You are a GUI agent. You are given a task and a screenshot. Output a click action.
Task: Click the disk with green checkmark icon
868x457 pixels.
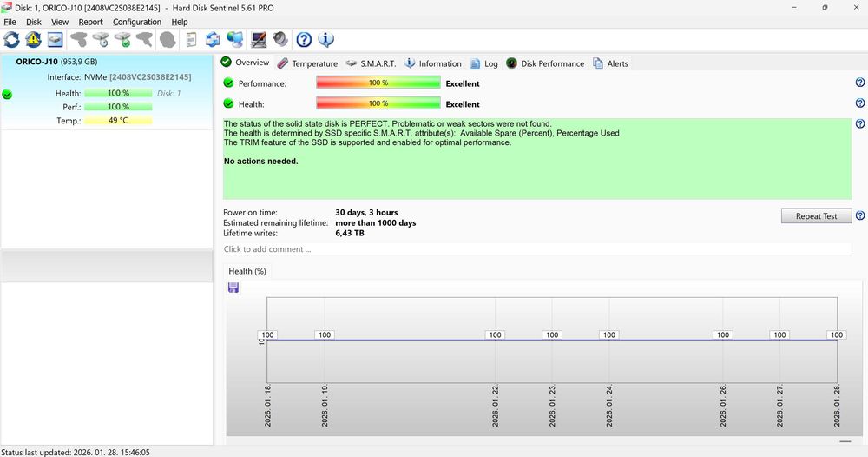pyautogui.click(x=122, y=39)
